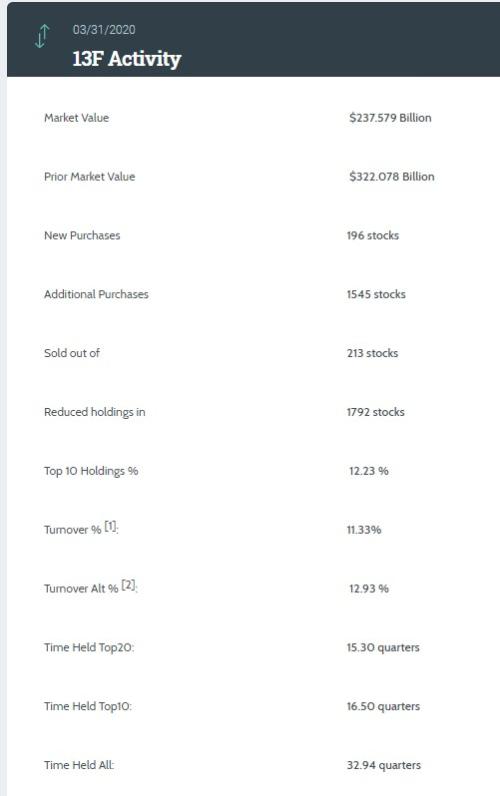
Task: Click the Reduced holdings in label
Action: (94, 412)
